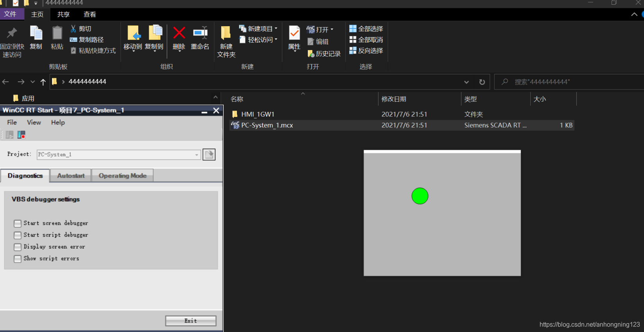644x332 pixels.
Task: Click the explorer Back arrow
Action: [5, 82]
